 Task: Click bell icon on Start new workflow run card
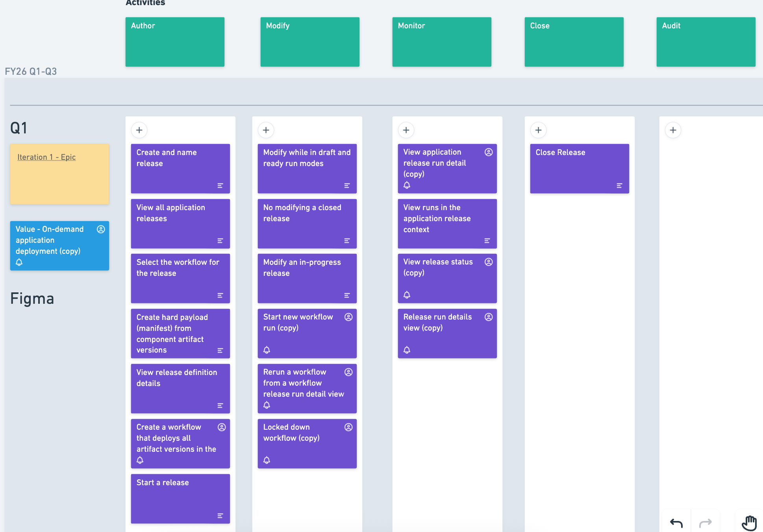tap(267, 350)
